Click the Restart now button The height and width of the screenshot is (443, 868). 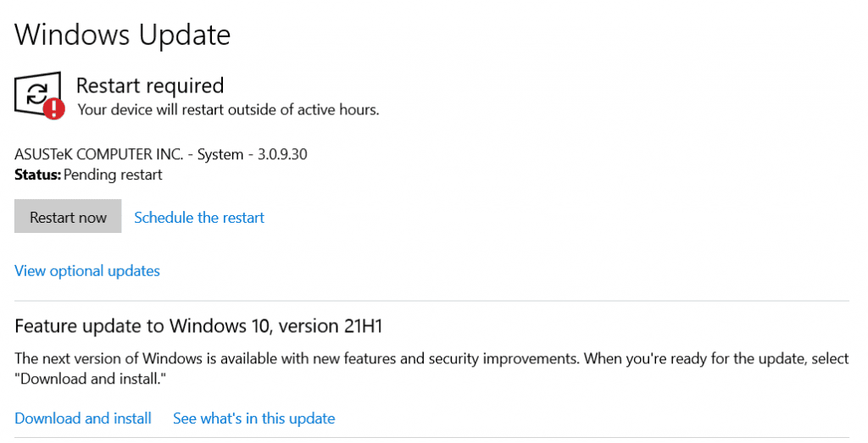tap(68, 216)
